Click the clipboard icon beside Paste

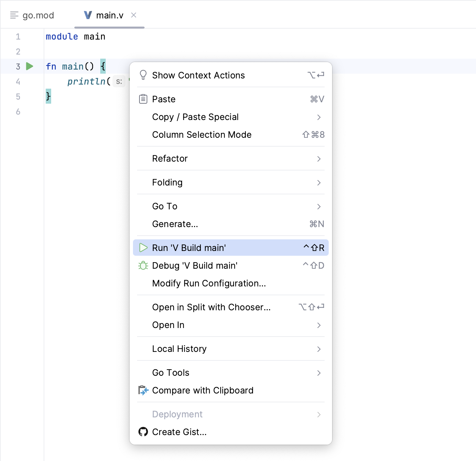[x=143, y=99]
